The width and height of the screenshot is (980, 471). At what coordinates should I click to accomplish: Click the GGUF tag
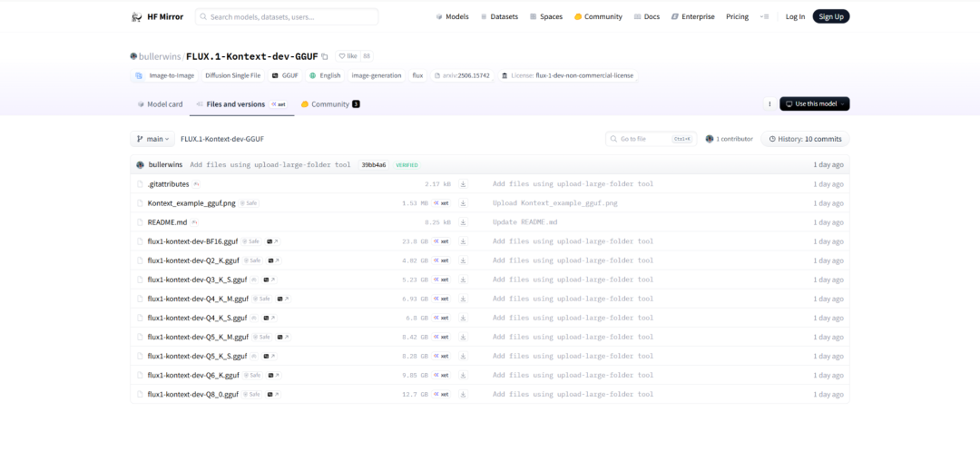(x=286, y=75)
